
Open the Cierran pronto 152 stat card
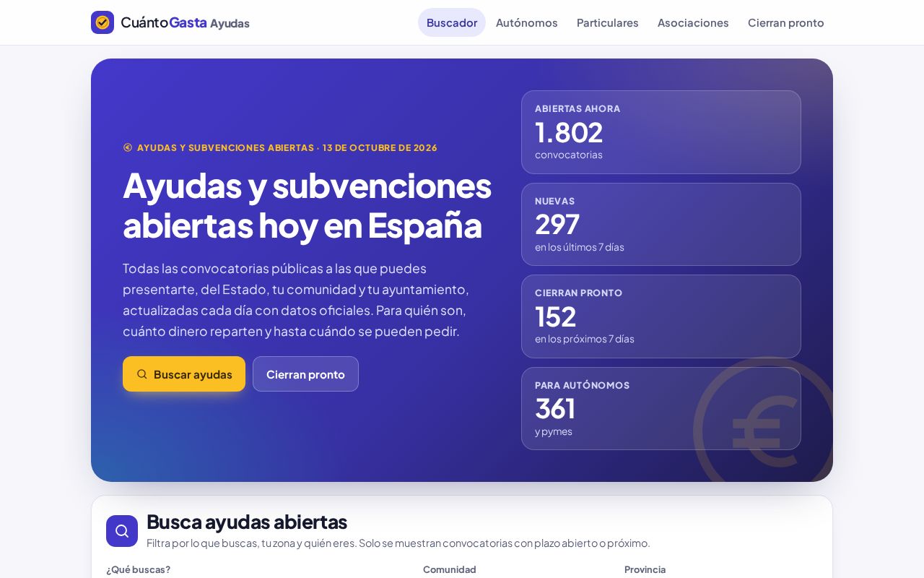[661, 316]
